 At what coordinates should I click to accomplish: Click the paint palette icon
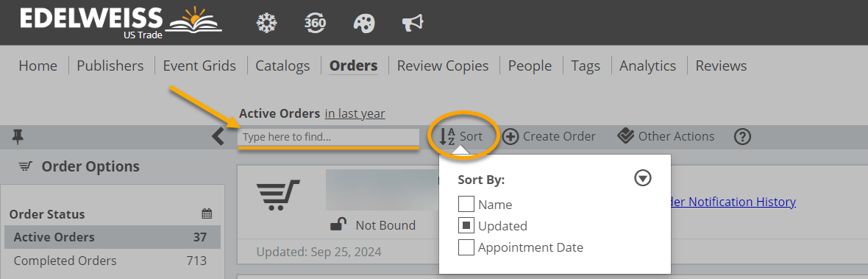363,24
